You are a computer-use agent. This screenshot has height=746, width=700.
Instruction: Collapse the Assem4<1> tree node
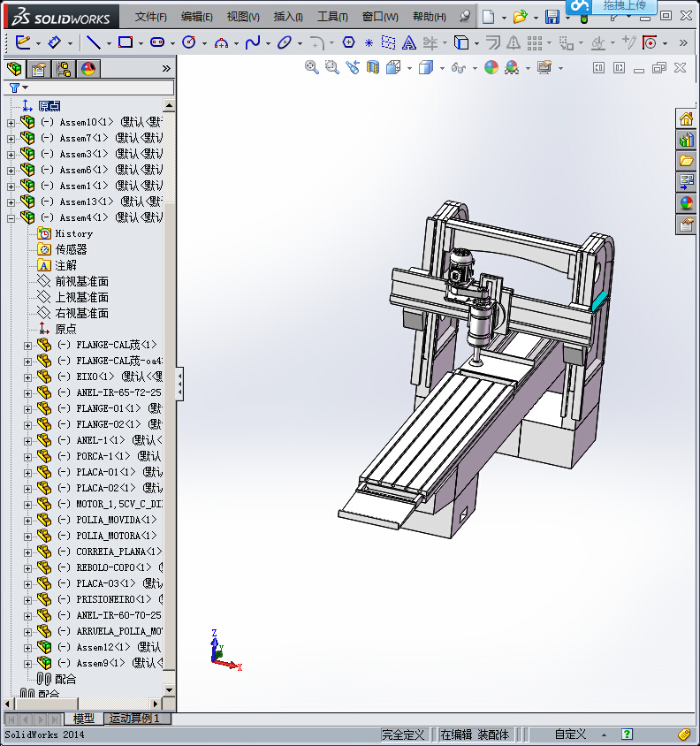click(x=11, y=218)
